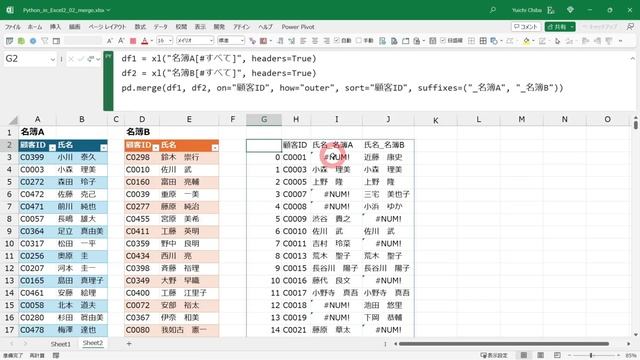This screenshot has height=360, width=640.
Task: Click the font color A icon
Action: coord(144,41)
